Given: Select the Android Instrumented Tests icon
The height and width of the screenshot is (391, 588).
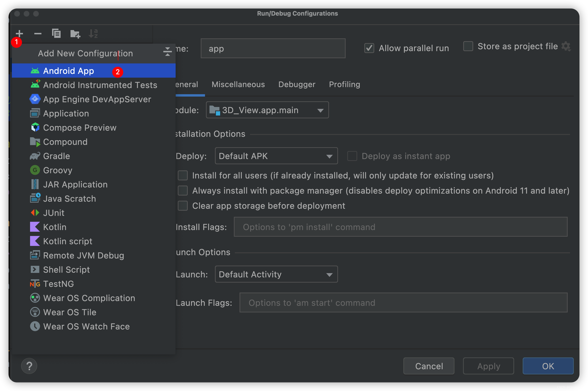Looking at the screenshot, I should 35,85.
